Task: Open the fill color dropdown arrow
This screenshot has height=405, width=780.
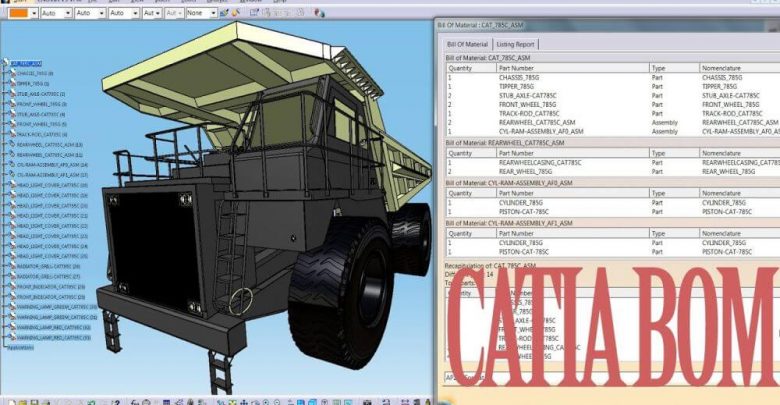Action: click(34, 13)
